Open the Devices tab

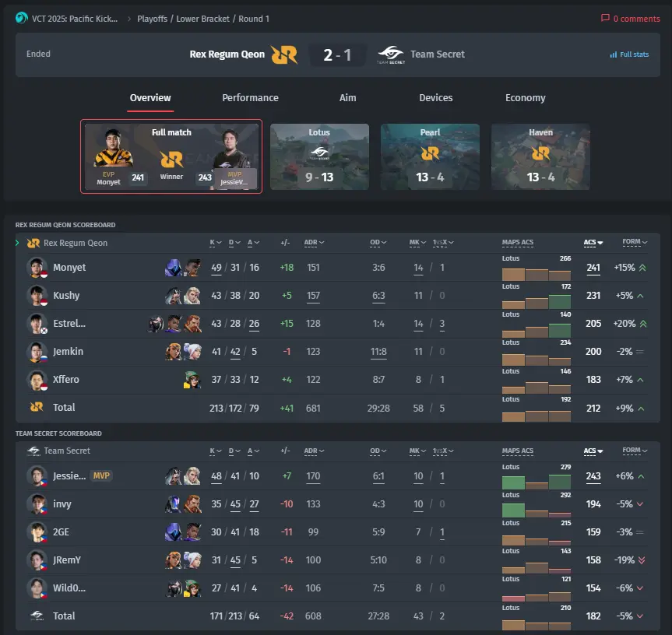436,98
